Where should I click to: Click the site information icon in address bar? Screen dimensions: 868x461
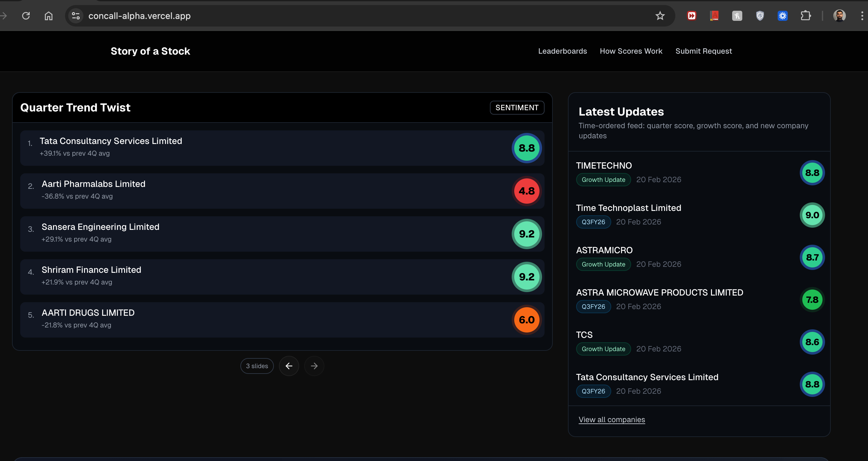coord(76,16)
